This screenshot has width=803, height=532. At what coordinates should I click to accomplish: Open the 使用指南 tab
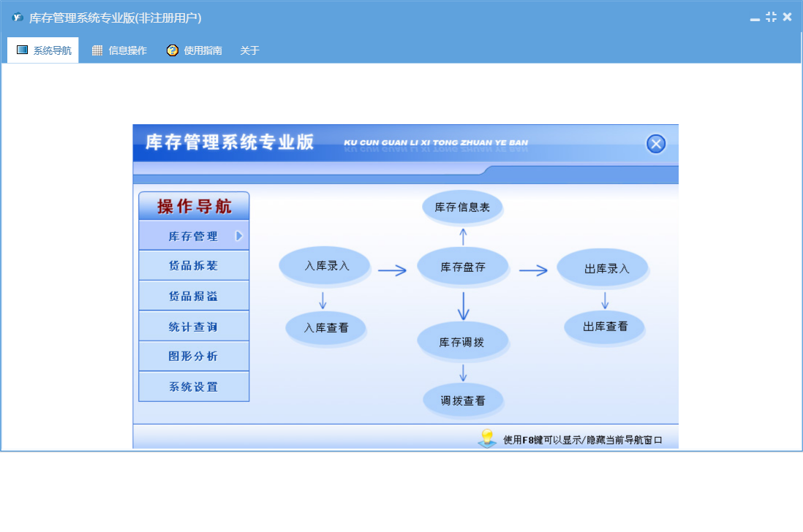194,50
